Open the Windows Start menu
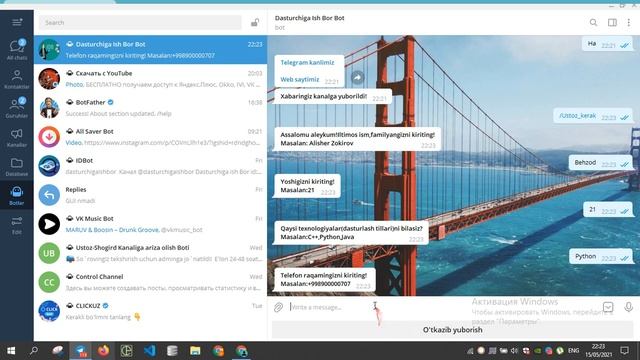The width and height of the screenshot is (640, 360). pyautogui.click(x=11, y=351)
